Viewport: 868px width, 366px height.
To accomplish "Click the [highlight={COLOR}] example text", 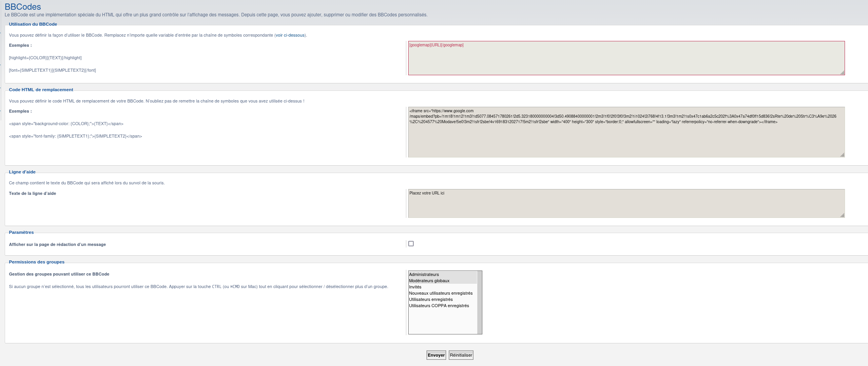I will click(x=45, y=58).
